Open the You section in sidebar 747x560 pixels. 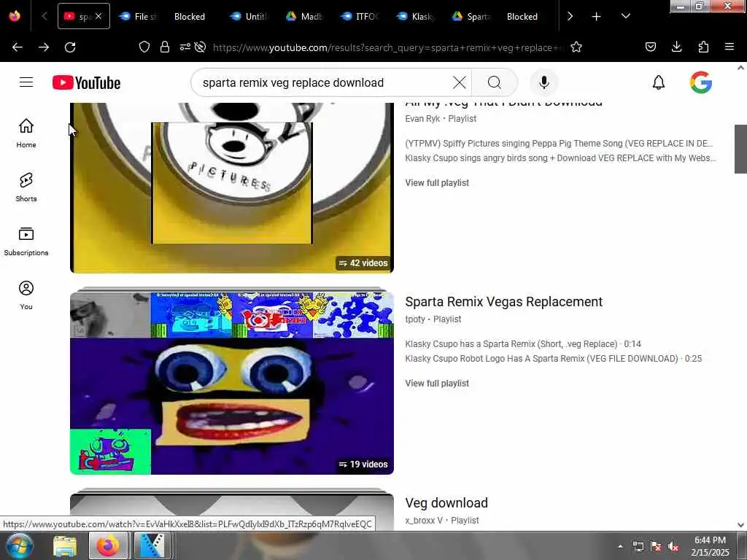[26, 295]
